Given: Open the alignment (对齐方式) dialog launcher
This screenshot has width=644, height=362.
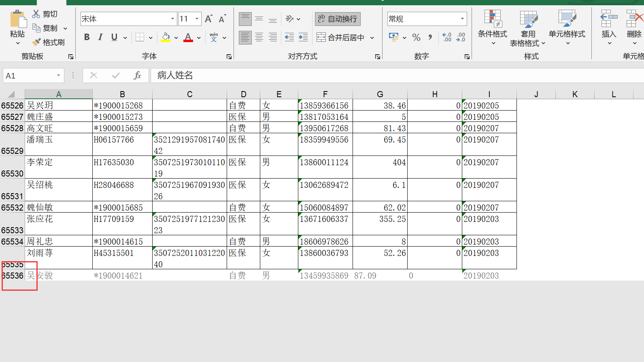Looking at the screenshot, I should [377, 57].
